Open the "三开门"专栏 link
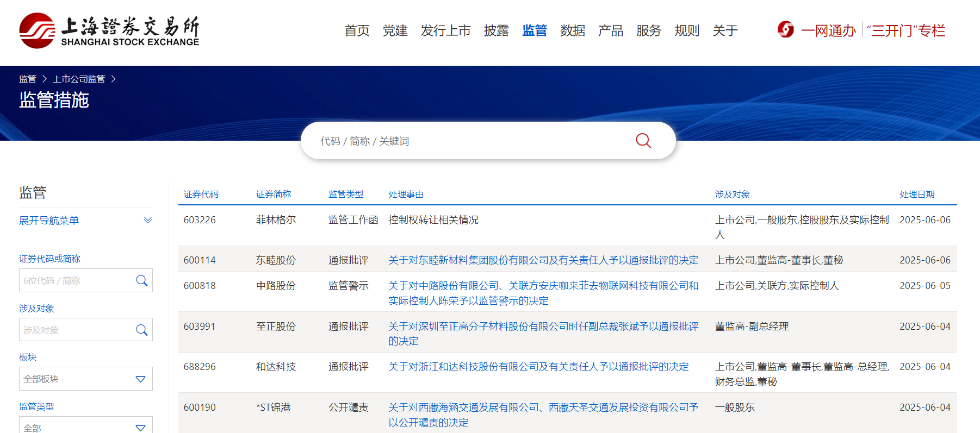This screenshot has width=980, height=433. click(x=906, y=31)
